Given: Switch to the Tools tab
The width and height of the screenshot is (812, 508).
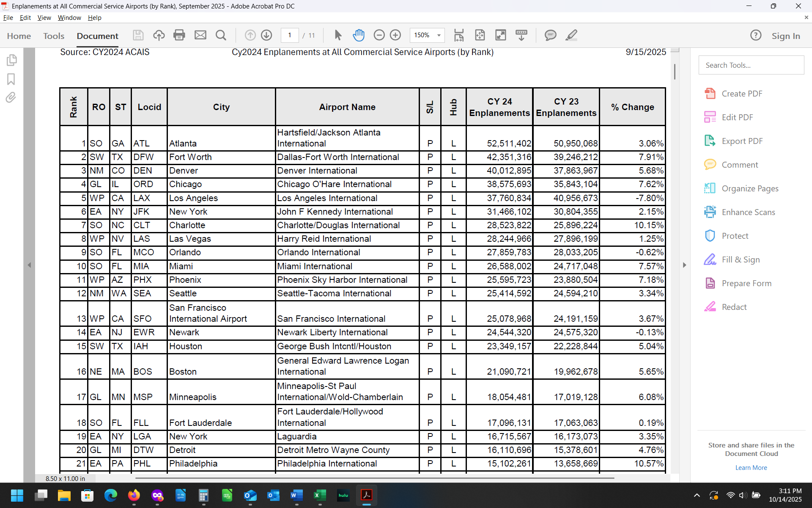Looking at the screenshot, I should [x=54, y=36].
